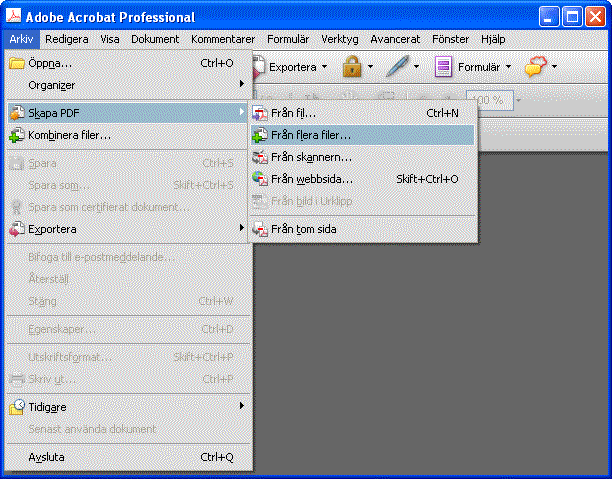Screen dimensions: 612x479
Task: Expand the Tidigare submenu
Action: point(242,407)
